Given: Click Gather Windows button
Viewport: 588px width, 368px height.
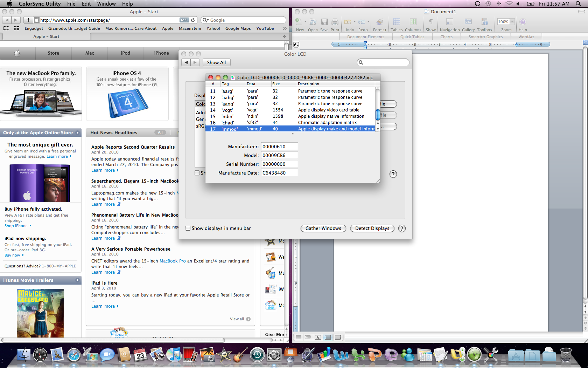Looking at the screenshot, I should [323, 228].
